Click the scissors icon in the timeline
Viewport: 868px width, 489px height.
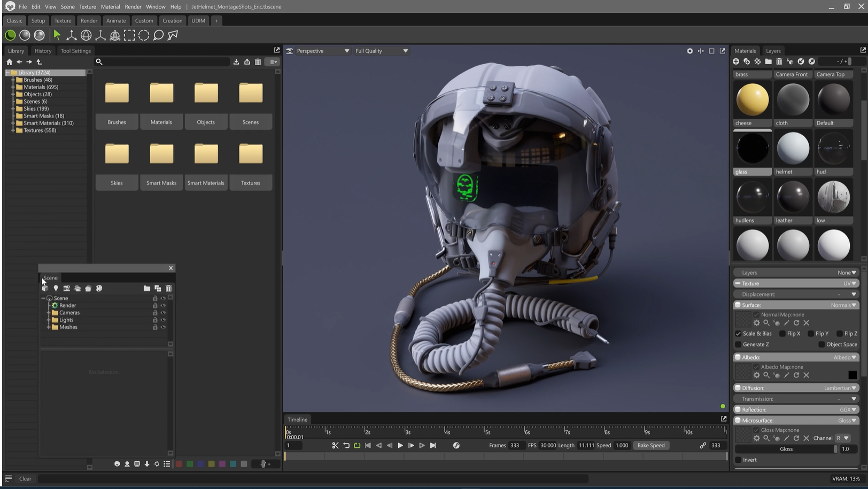pyautogui.click(x=335, y=445)
